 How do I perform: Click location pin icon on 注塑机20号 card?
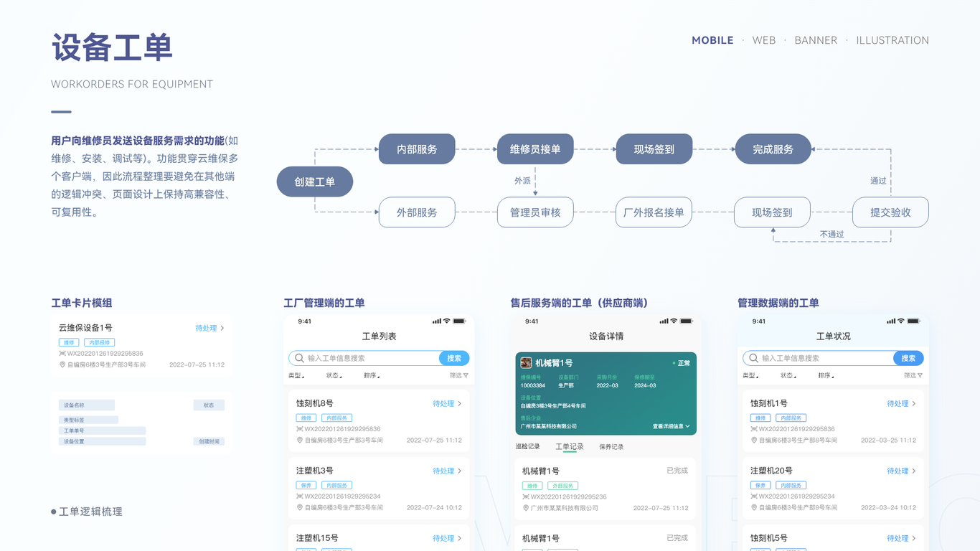coord(754,507)
